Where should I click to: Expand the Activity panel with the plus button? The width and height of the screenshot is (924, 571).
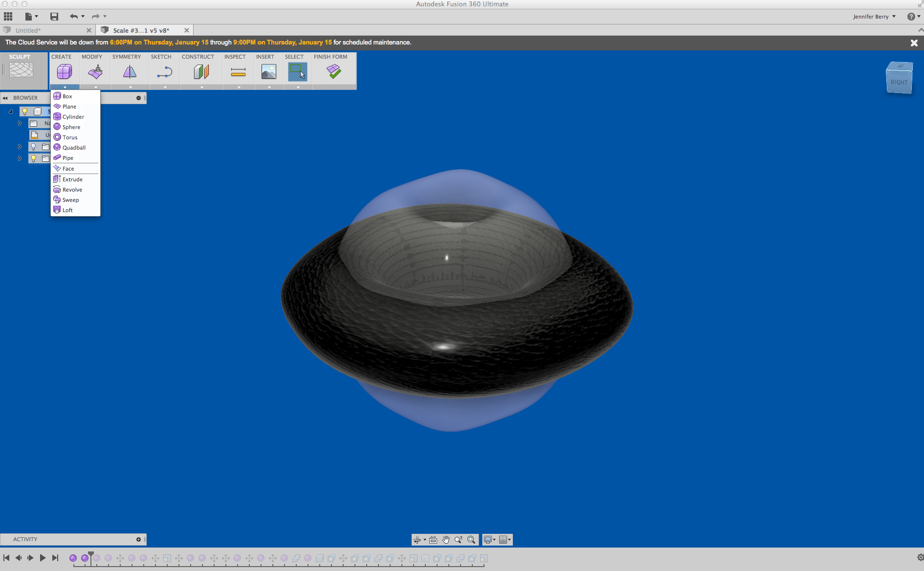(x=138, y=539)
